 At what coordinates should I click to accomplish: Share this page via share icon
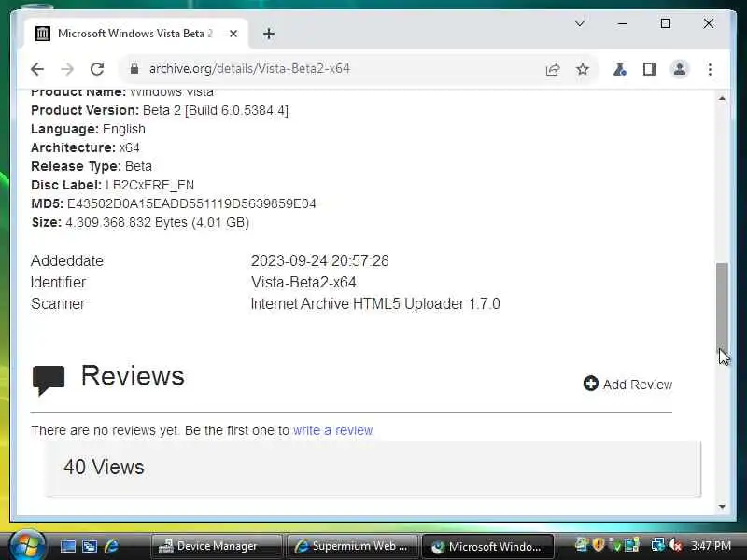pyautogui.click(x=553, y=69)
